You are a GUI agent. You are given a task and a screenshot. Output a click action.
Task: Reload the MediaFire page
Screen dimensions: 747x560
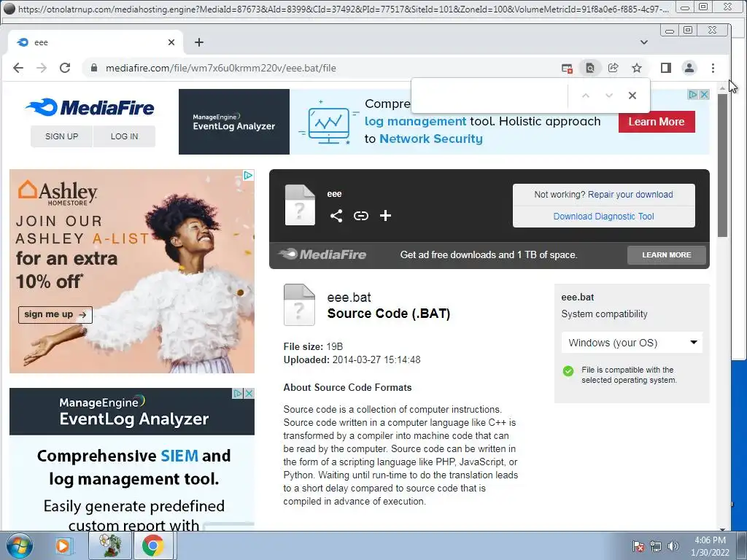tap(65, 68)
